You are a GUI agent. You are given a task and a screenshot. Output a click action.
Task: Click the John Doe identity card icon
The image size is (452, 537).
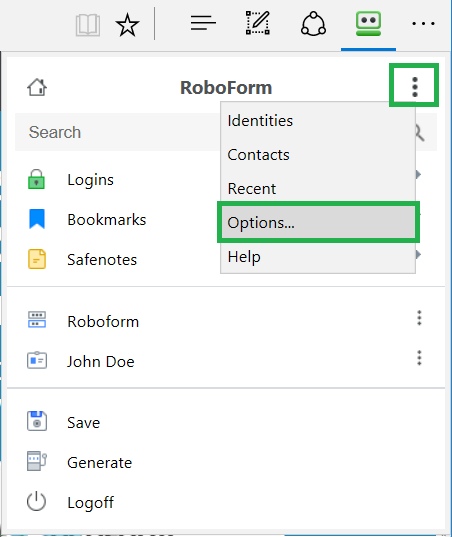click(37, 360)
